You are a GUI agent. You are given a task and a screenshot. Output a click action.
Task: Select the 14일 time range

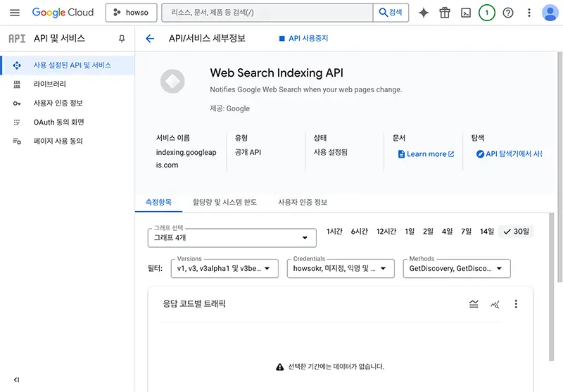pyautogui.click(x=487, y=232)
